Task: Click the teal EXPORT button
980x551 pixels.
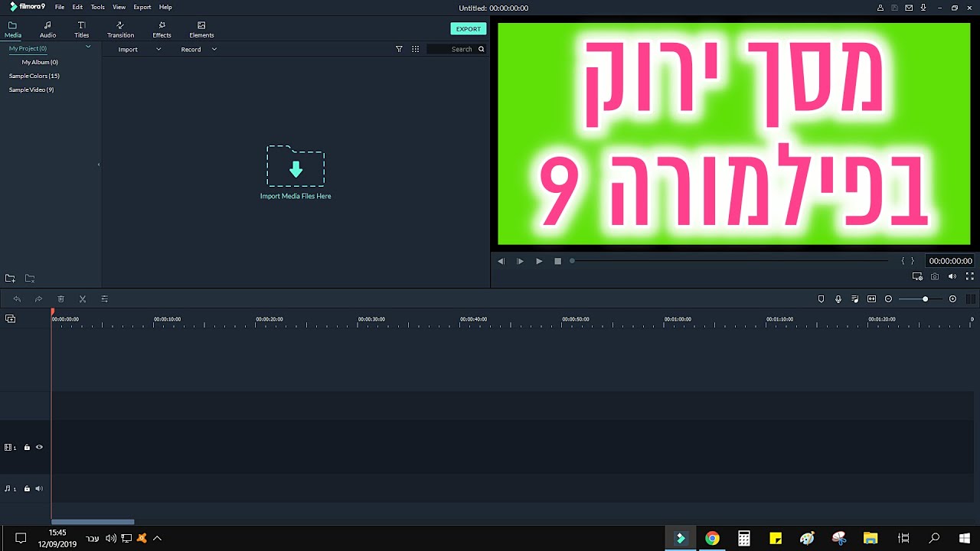Action: click(x=469, y=29)
